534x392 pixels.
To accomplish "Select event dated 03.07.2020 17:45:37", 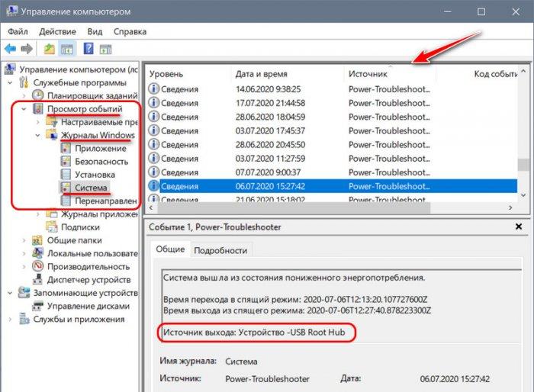I will click(333, 130).
